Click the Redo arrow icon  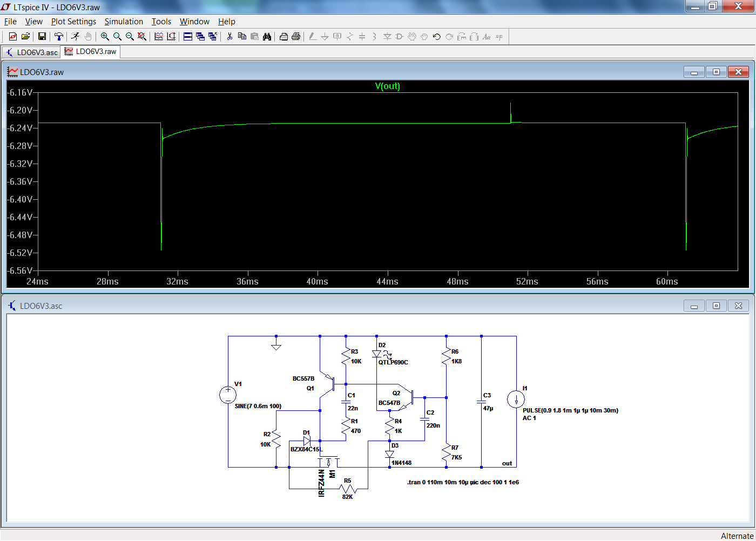tap(449, 37)
